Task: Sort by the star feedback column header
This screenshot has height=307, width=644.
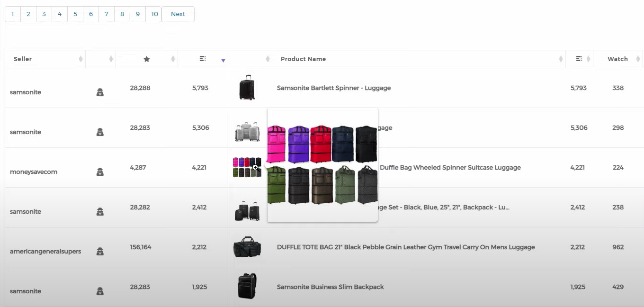Action: 147,59
